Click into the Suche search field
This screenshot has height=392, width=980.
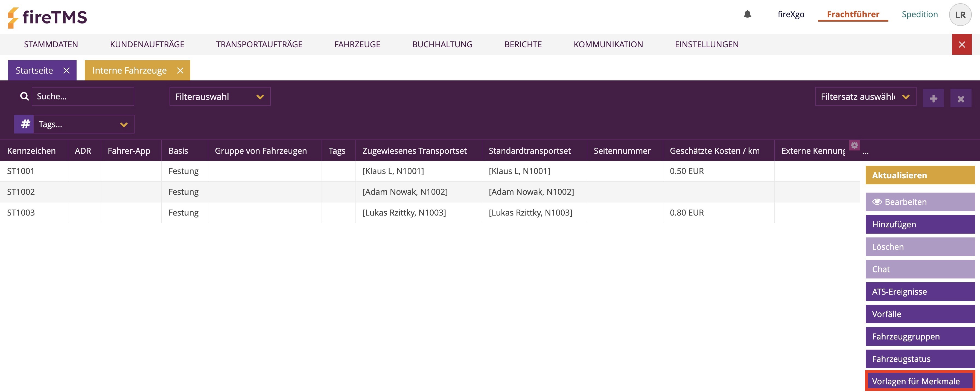tap(83, 96)
